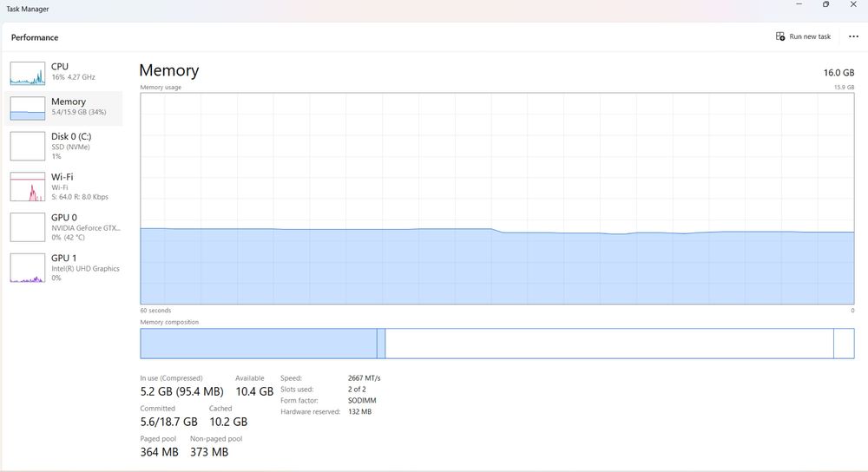Click the 10.4 GB Available value
This screenshot has height=472, width=868.
254,392
